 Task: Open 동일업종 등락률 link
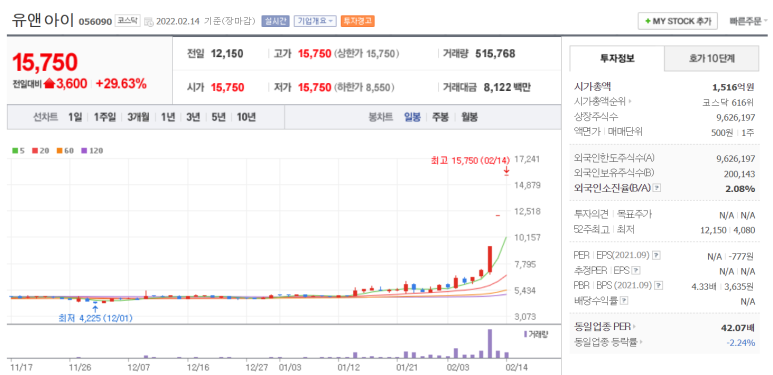tap(608, 341)
